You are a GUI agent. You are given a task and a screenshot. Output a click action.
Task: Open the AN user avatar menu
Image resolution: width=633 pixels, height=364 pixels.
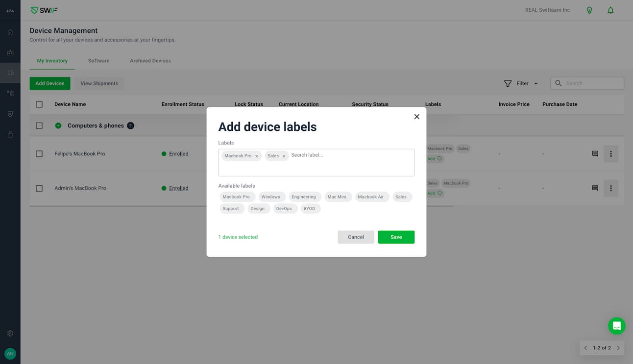10,354
